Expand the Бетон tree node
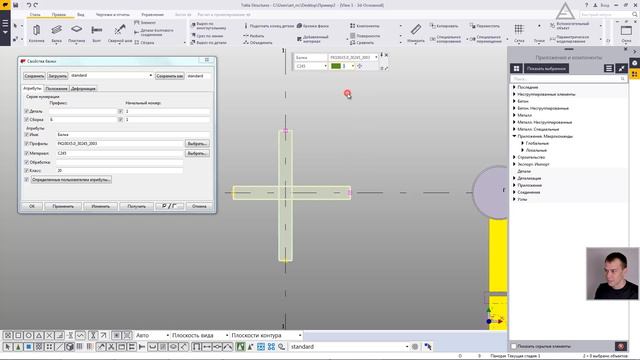This screenshot has height=360, width=640. (x=514, y=101)
